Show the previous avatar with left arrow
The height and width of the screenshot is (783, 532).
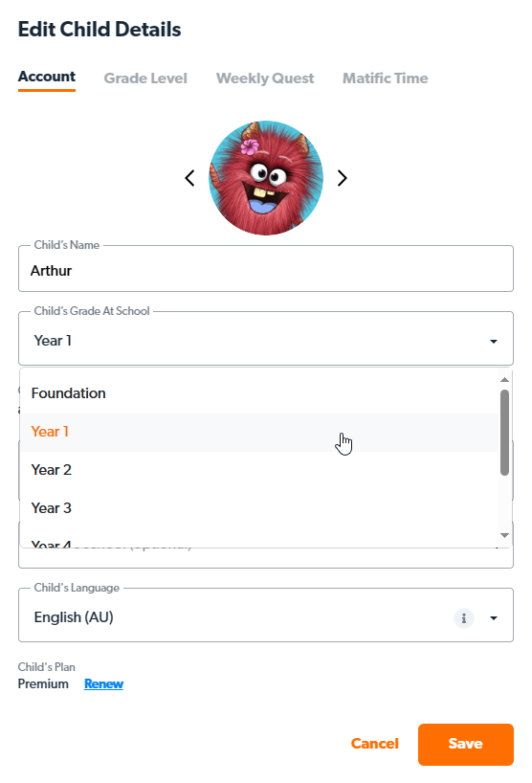[189, 178]
